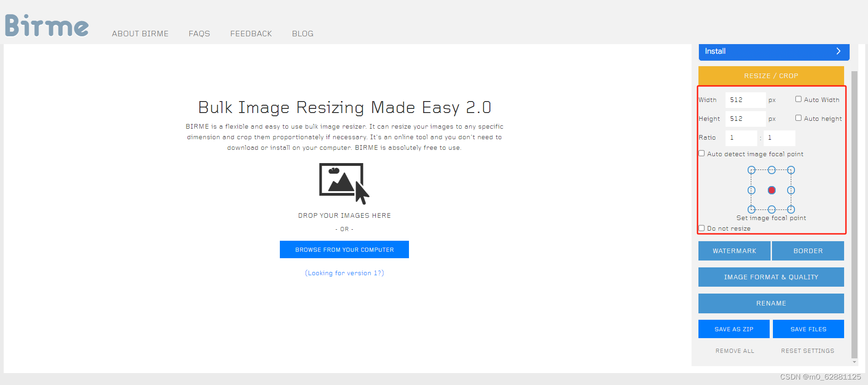Click the first Ratio input field
Viewport: 868px width, 385px height.
tap(741, 138)
